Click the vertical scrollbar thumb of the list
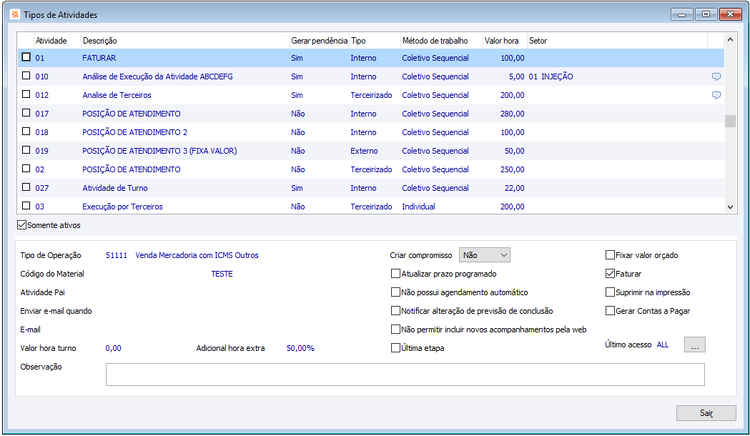Image resolution: width=750 pixels, height=436 pixels. pyautogui.click(x=730, y=121)
